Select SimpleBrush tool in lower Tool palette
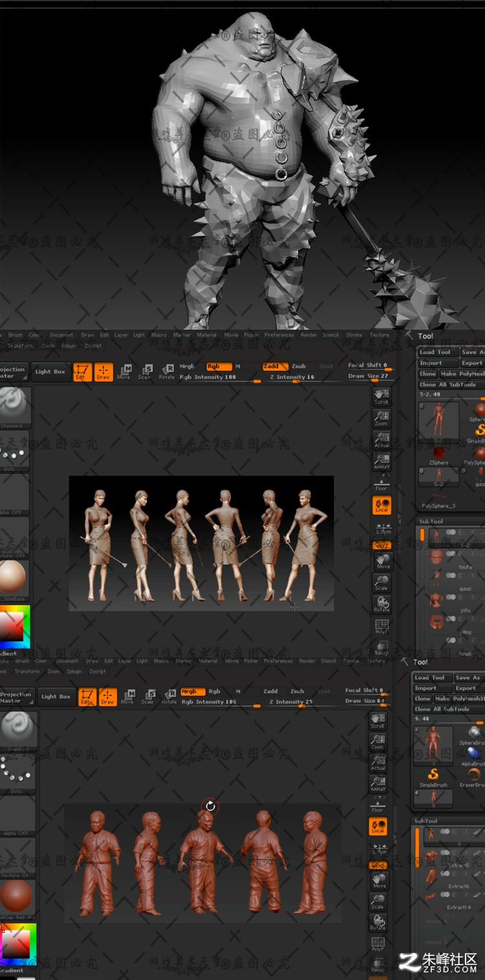The width and height of the screenshot is (485, 980). pyautogui.click(x=433, y=776)
